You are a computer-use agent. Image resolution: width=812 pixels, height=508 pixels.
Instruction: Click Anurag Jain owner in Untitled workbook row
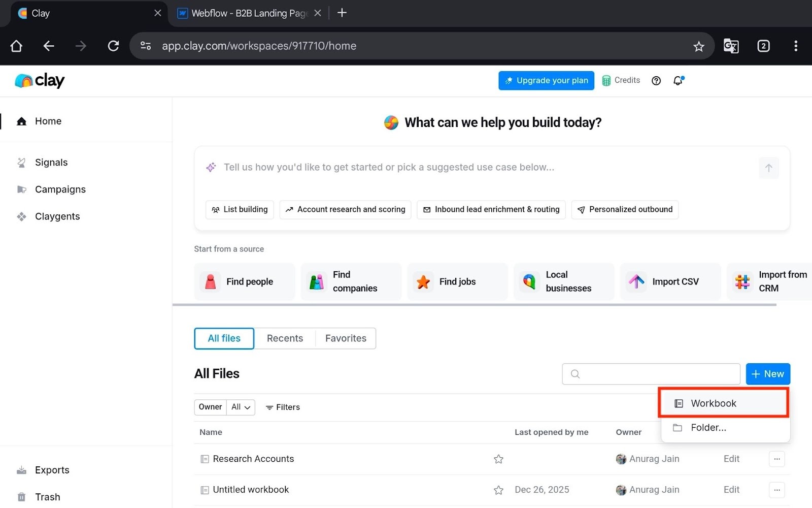648,490
